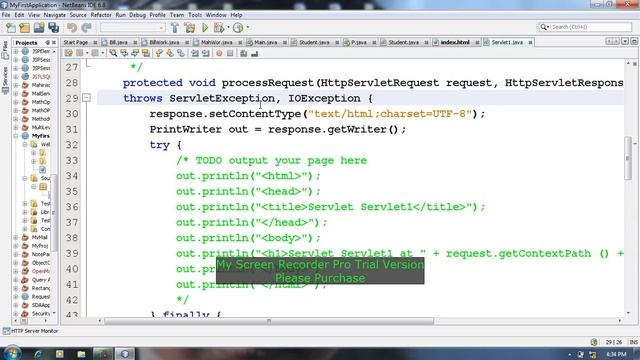Screen dimensions: 640x360
Task: Open the Profile Main Project dropdown arrow
Action: tap(247, 28)
